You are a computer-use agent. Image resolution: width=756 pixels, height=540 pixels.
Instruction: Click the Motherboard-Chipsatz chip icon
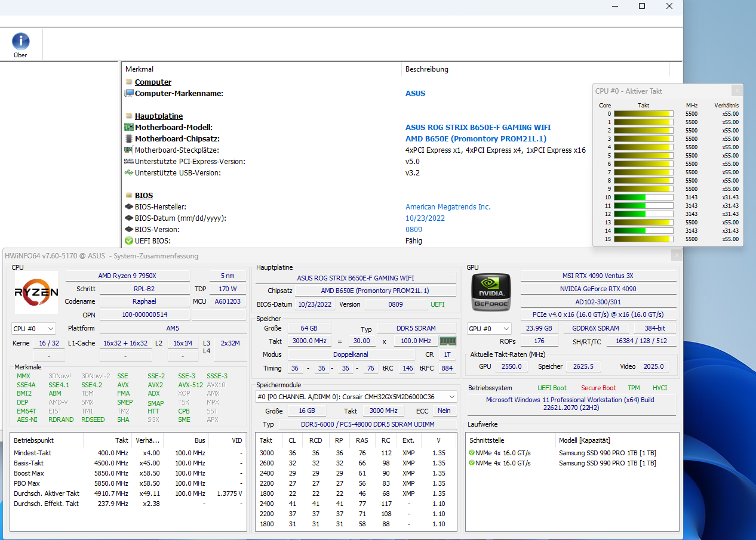click(x=128, y=139)
